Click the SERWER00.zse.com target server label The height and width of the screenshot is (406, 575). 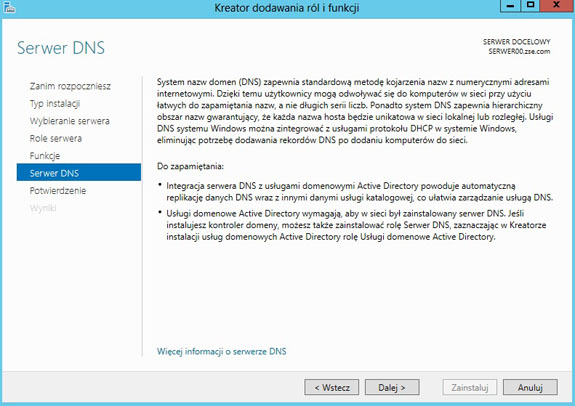point(519,51)
